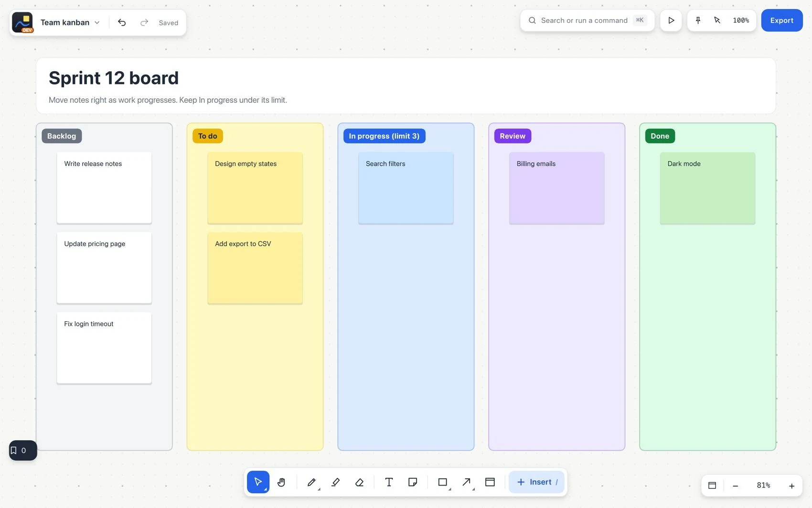Zoom in with the plus button
812x508 pixels.
[x=791, y=486]
